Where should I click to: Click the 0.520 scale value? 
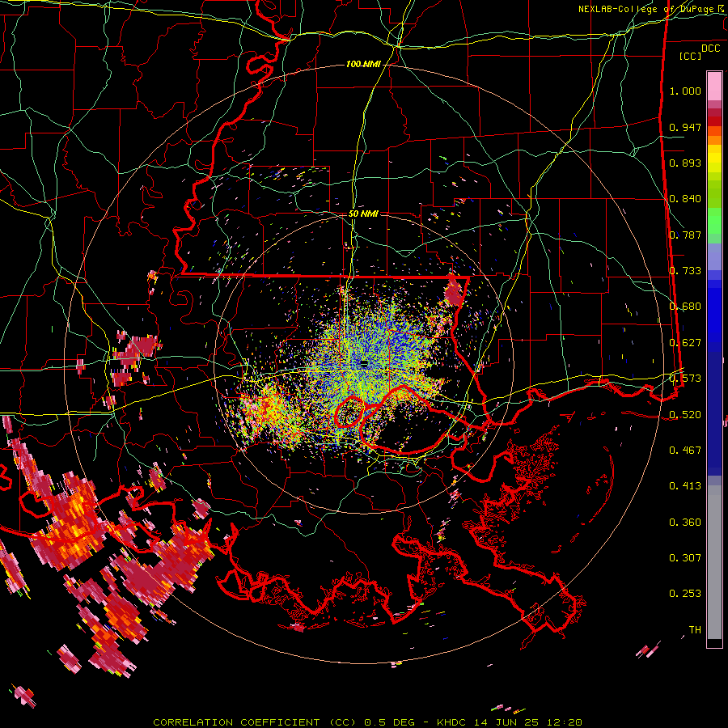[685, 414]
